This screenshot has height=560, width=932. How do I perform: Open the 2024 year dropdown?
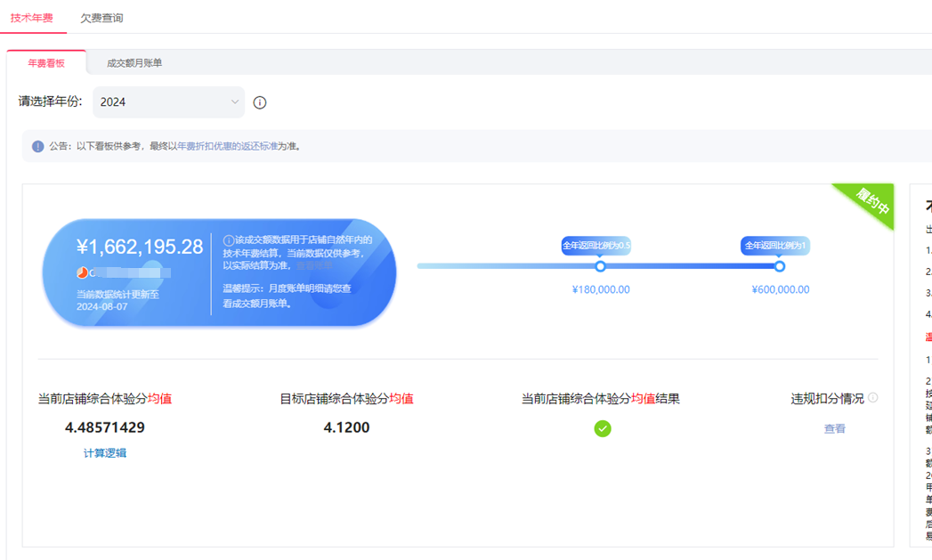[167, 102]
